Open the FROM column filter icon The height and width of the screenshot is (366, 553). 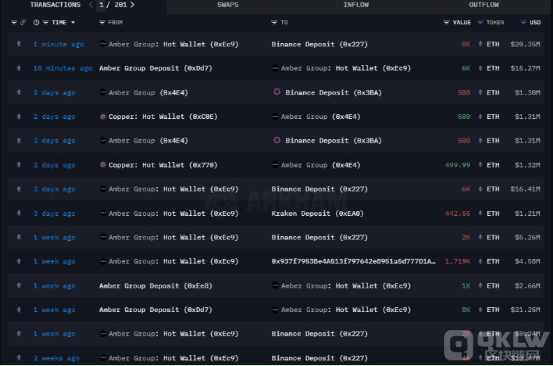[x=102, y=23]
